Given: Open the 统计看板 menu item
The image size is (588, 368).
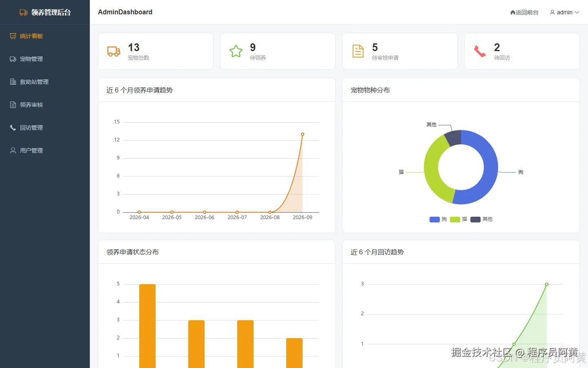Looking at the screenshot, I should (x=45, y=36).
